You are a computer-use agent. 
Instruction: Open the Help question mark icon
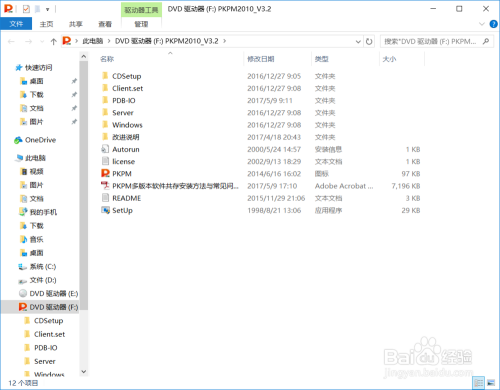[493, 24]
